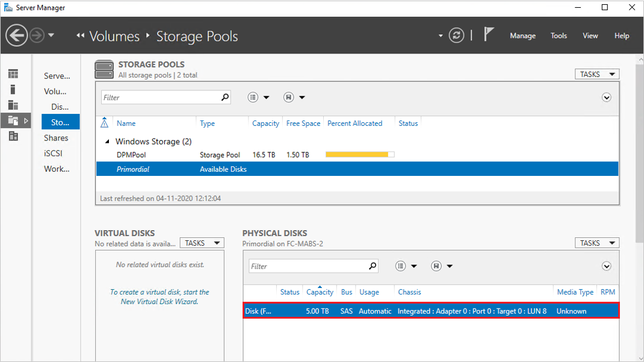644x362 pixels.
Task: Collapse the Windows Storage group
Action: 108,142
